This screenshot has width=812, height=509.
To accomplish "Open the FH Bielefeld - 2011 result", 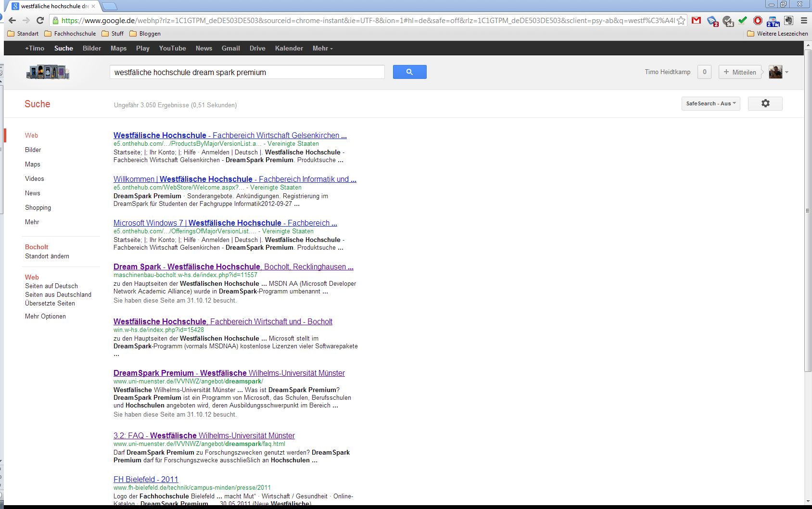I will 146,479.
